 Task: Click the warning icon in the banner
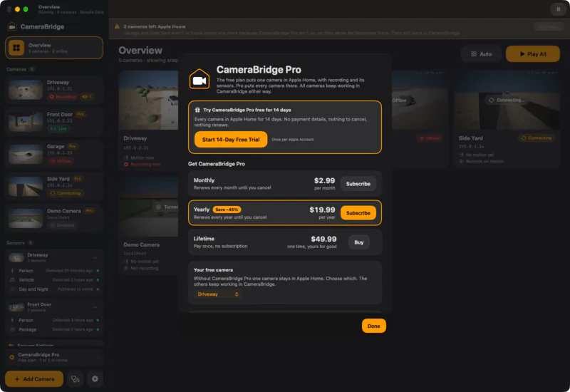[x=117, y=26]
